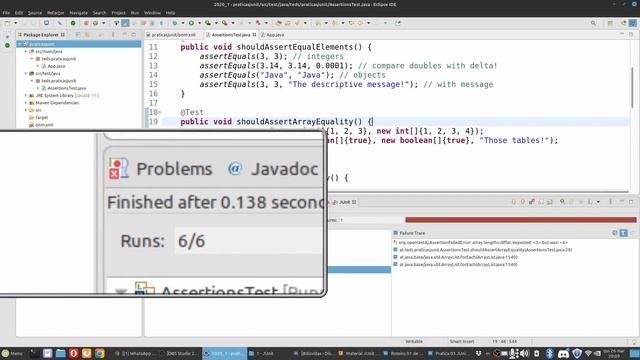Collapse the src/main/java folder

coord(26,51)
